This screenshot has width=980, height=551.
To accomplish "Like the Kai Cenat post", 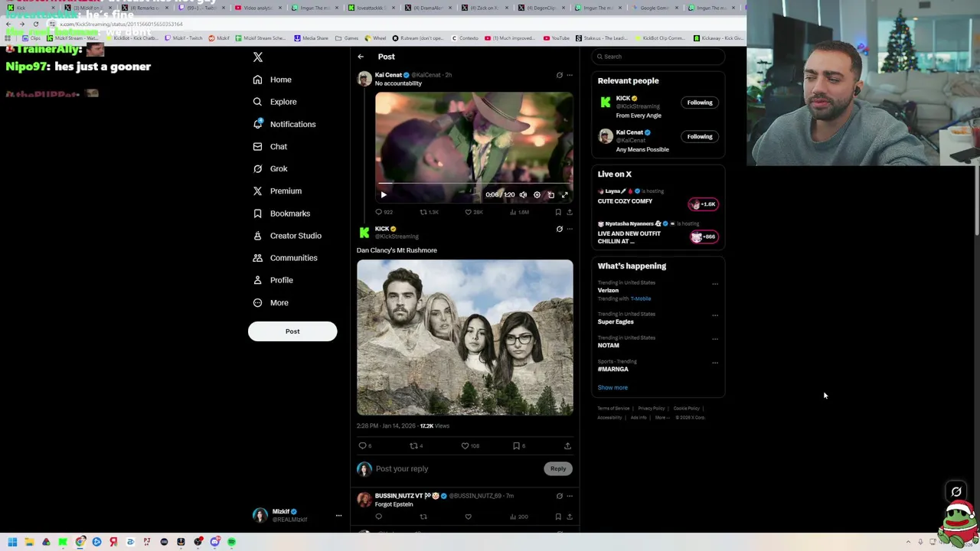I will point(473,212).
